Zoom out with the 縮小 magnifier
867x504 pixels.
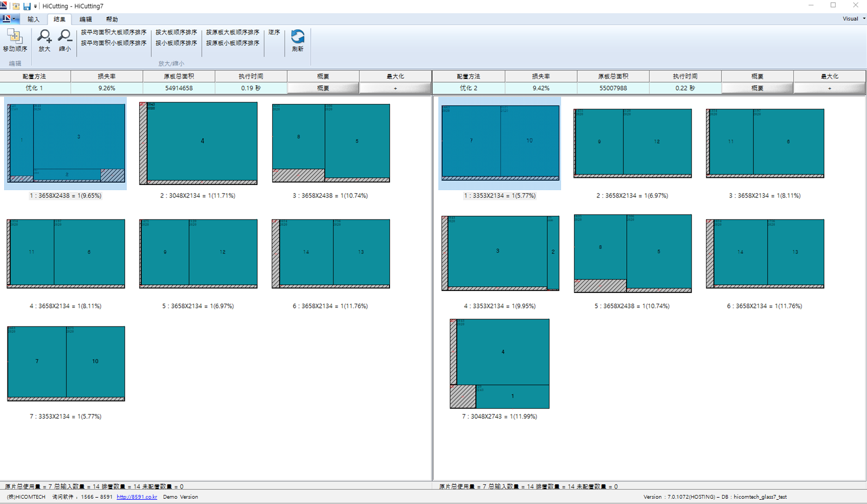(x=64, y=40)
